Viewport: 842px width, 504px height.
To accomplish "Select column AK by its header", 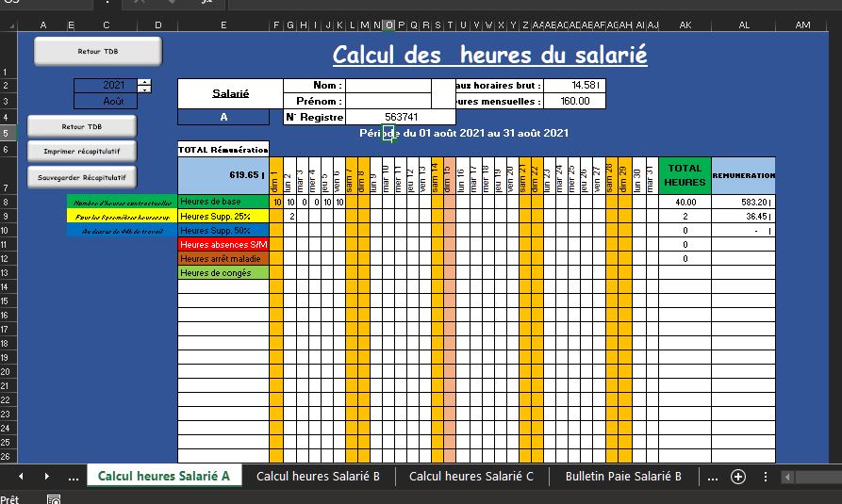I will pos(685,24).
